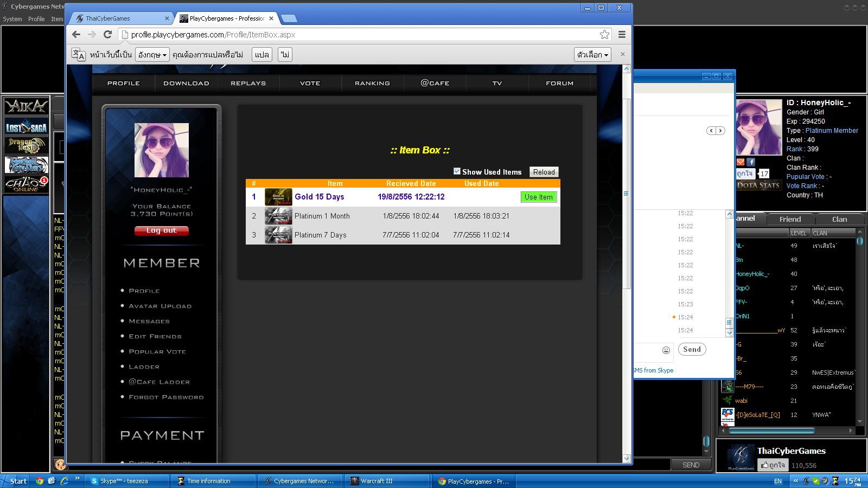This screenshot has height=488, width=868.
Task: Open the RANKING navigation menu item
Action: point(372,84)
